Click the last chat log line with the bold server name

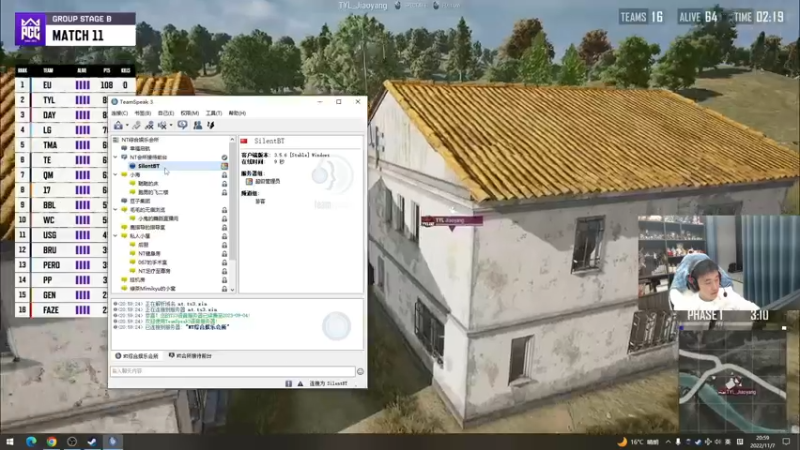172,327
